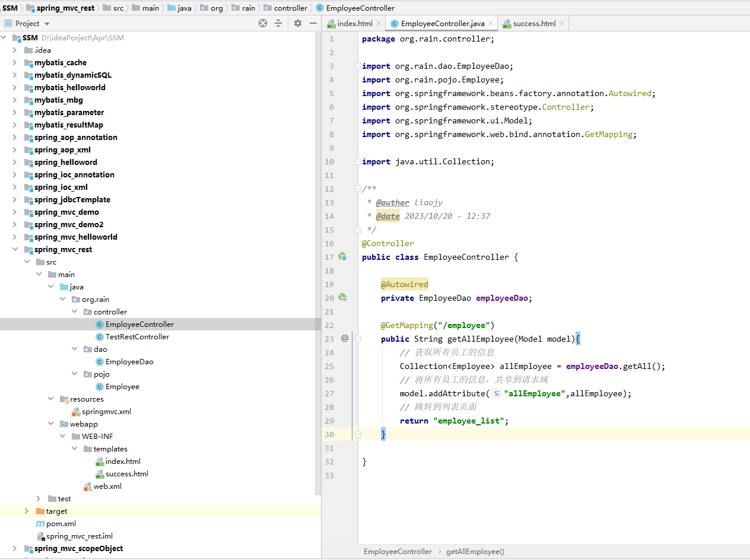Click the @Autowired annotation on line 19
Screen dimensions: 750x560
405,284
